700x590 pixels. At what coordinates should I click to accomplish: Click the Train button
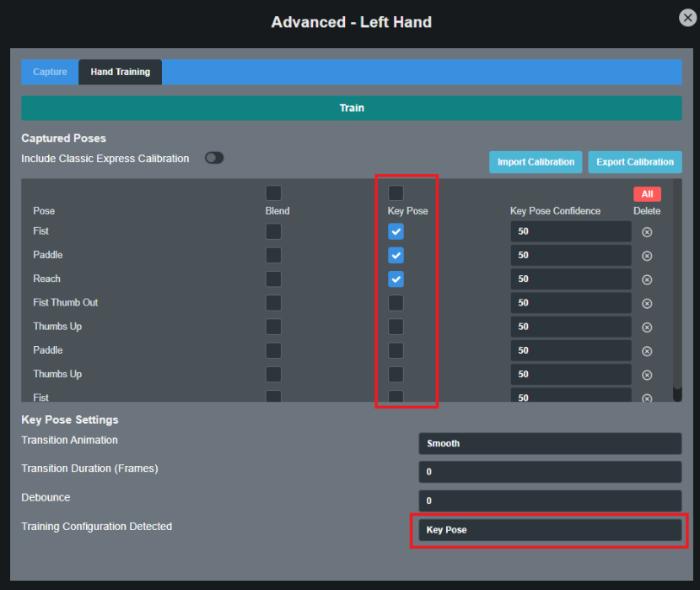tap(352, 108)
